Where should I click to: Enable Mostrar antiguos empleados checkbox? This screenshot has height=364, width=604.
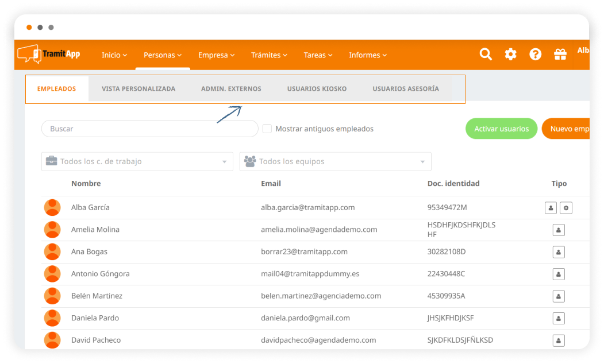click(x=267, y=129)
